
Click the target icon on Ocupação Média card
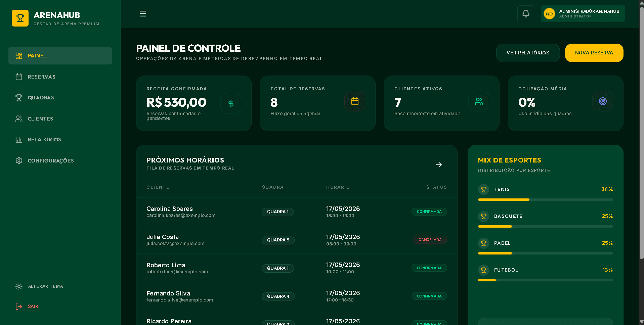[603, 101]
